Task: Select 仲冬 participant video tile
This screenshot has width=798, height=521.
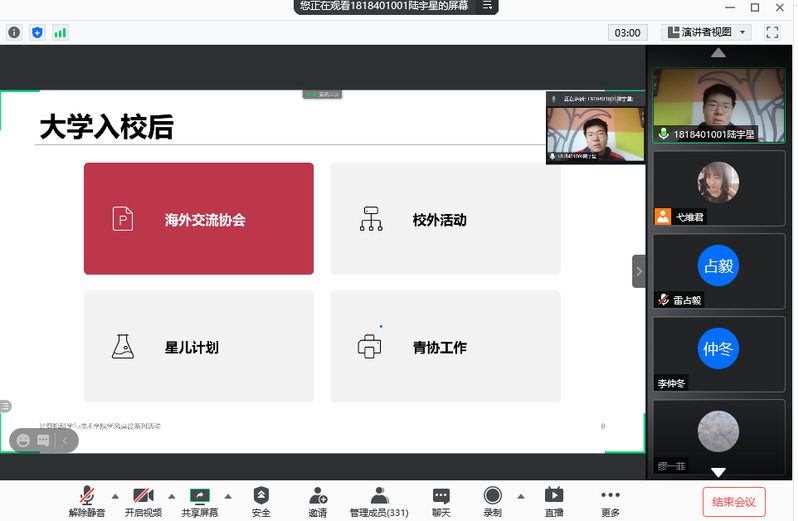Action: click(718, 354)
